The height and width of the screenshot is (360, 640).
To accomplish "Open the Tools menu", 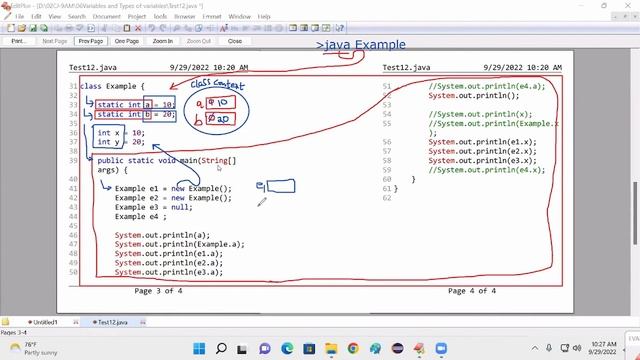I will pyautogui.click(x=160, y=17).
